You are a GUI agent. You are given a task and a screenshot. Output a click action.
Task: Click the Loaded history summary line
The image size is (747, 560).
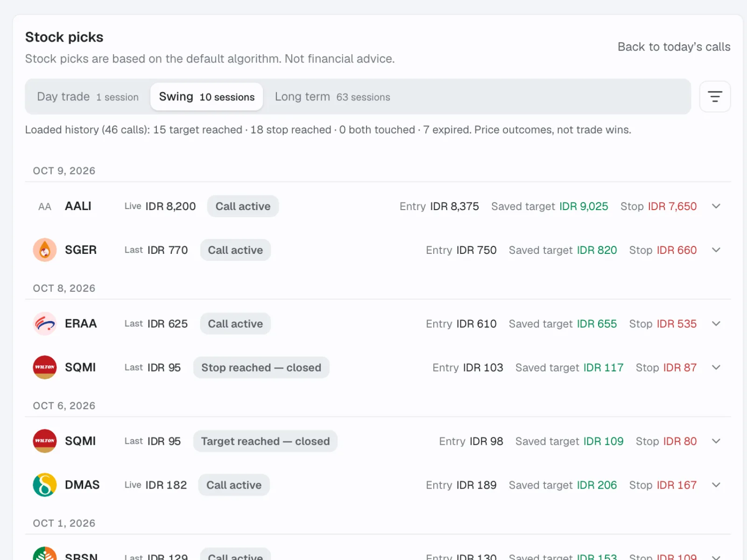click(328, 130)
